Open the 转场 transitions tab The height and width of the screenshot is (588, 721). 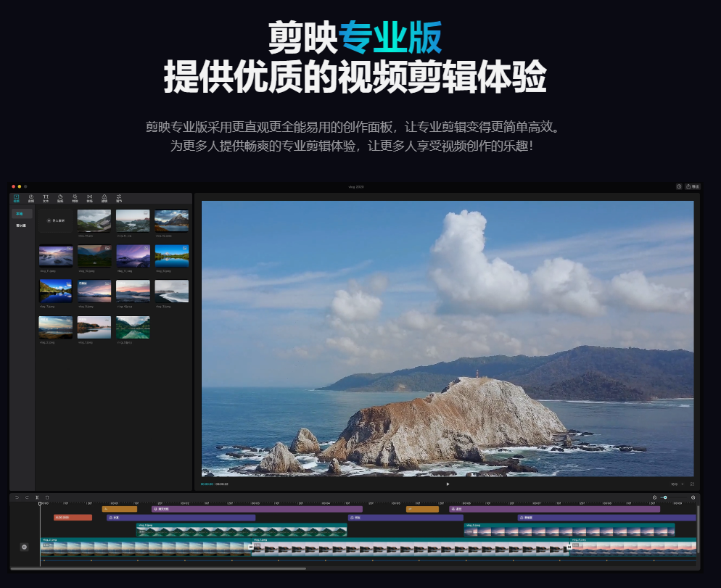click(90, 198)
